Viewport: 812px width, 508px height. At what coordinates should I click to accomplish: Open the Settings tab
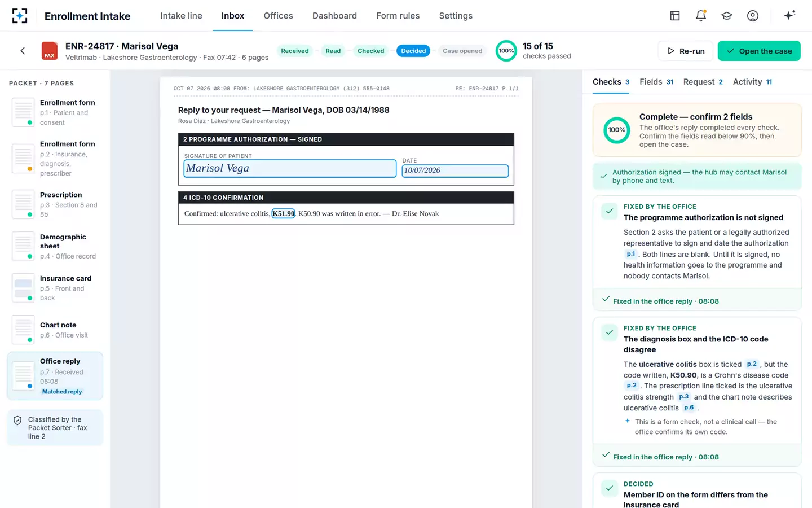pyautogui.click(x=456, y=16)
